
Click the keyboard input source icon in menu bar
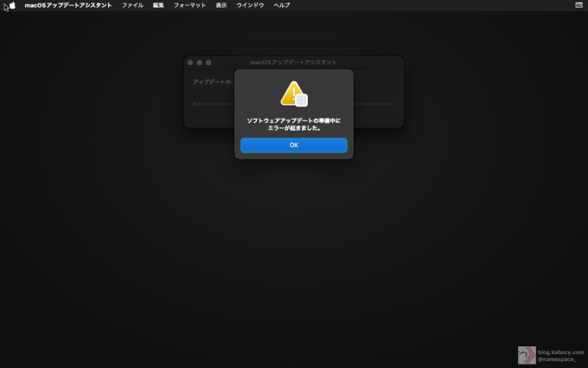coord(578,5)
